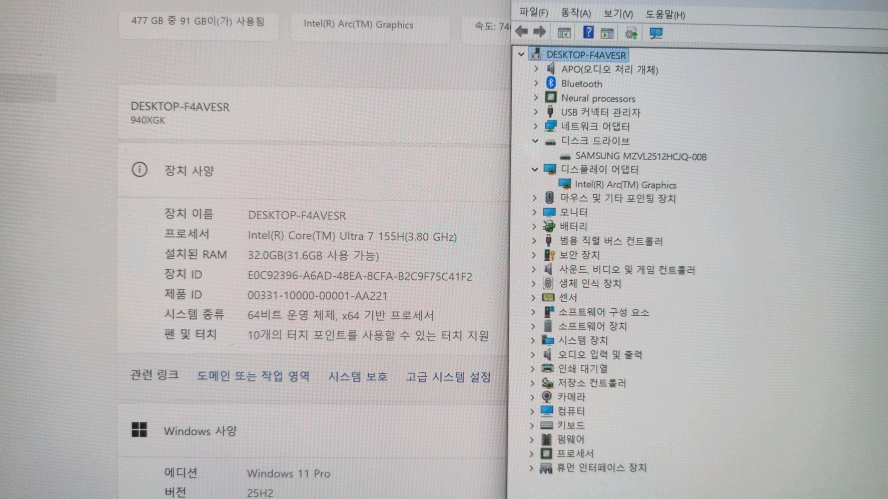Click the 마우스 및 기타 포인팅 장치 icon
This screenshot has width=888, height=499.
549,198
